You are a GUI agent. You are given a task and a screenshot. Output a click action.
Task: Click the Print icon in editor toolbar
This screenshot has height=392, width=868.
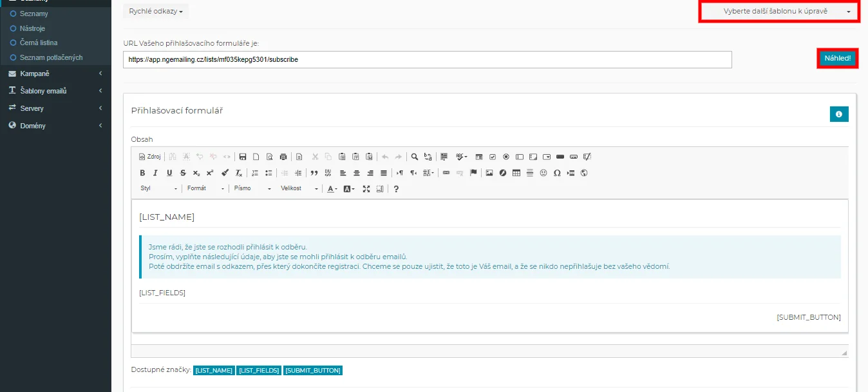click(283, 157)
